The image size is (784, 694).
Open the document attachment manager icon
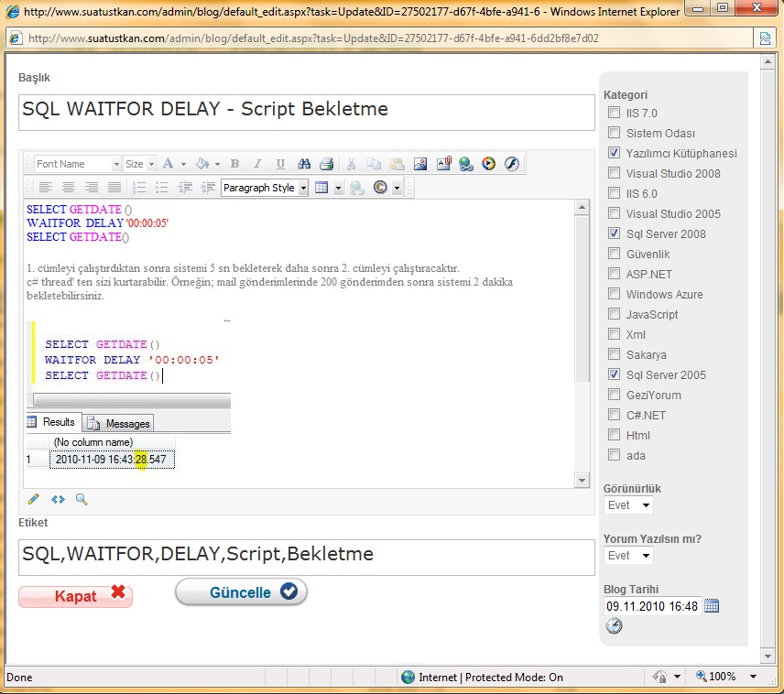click(x=443, y=164)
